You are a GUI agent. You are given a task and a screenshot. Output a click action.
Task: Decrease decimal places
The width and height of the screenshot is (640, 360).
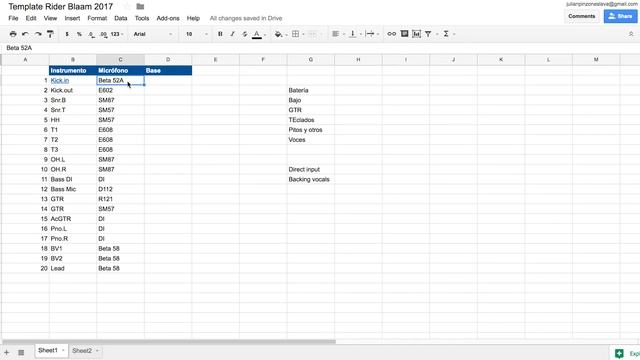91,34
